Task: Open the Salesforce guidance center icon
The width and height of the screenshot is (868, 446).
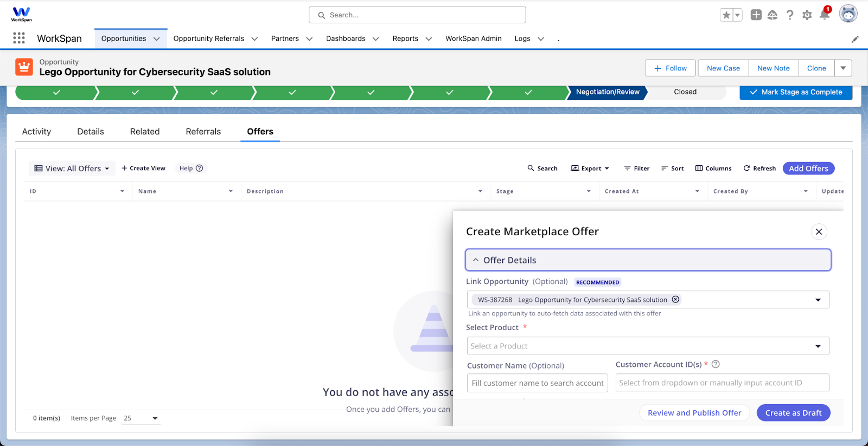Action: point(773,15)
